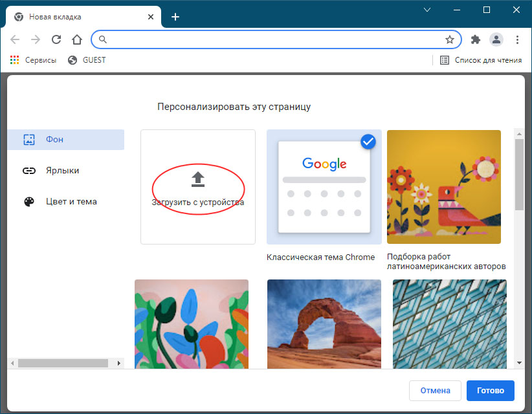Click the forward navigation arrow
This screenshot has height=414, width=532.
(36, 39)
